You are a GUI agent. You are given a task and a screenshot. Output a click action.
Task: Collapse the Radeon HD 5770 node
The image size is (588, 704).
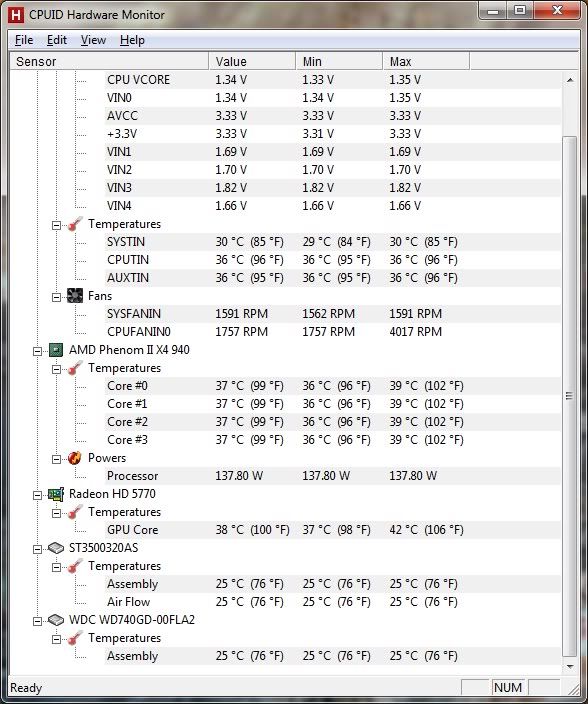(38, 495)
